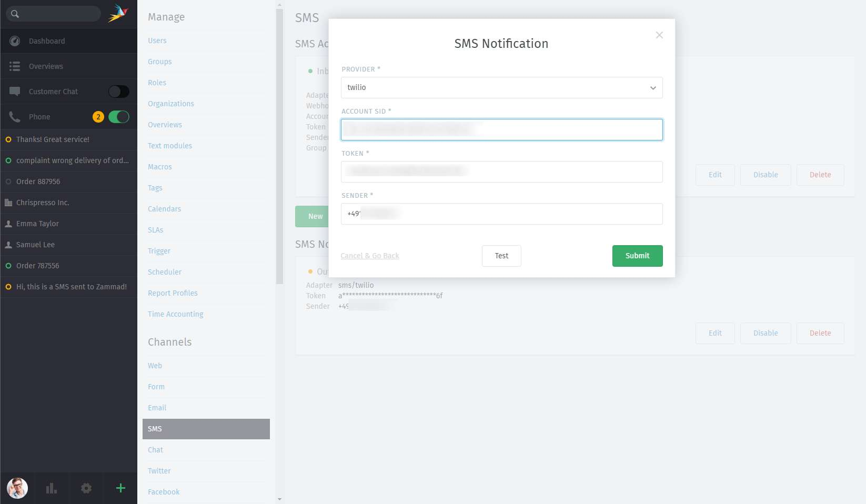Open reporting statistics bar chart icon
Viewport: 866px width, 504px height.
coord(52,488)
